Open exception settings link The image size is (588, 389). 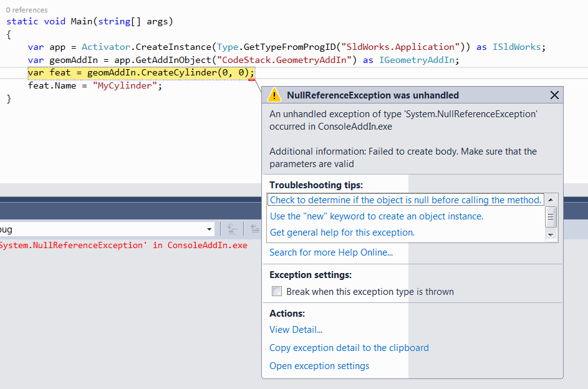point(319,365)
